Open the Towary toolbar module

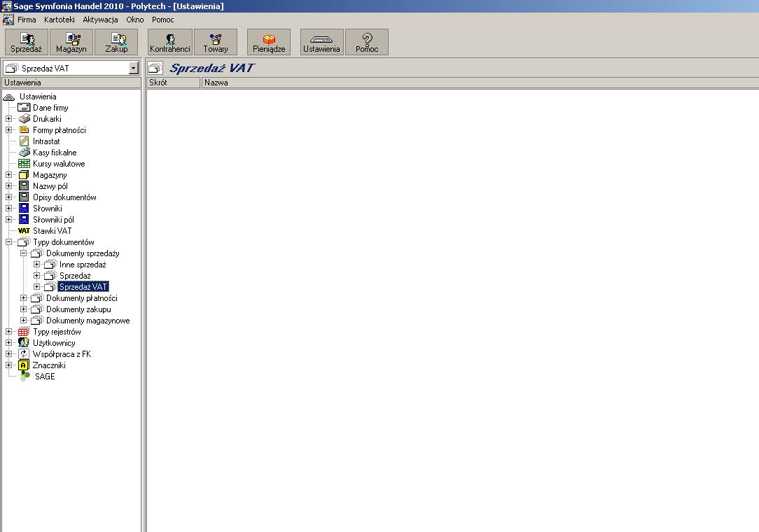click(x=216, y=42)
